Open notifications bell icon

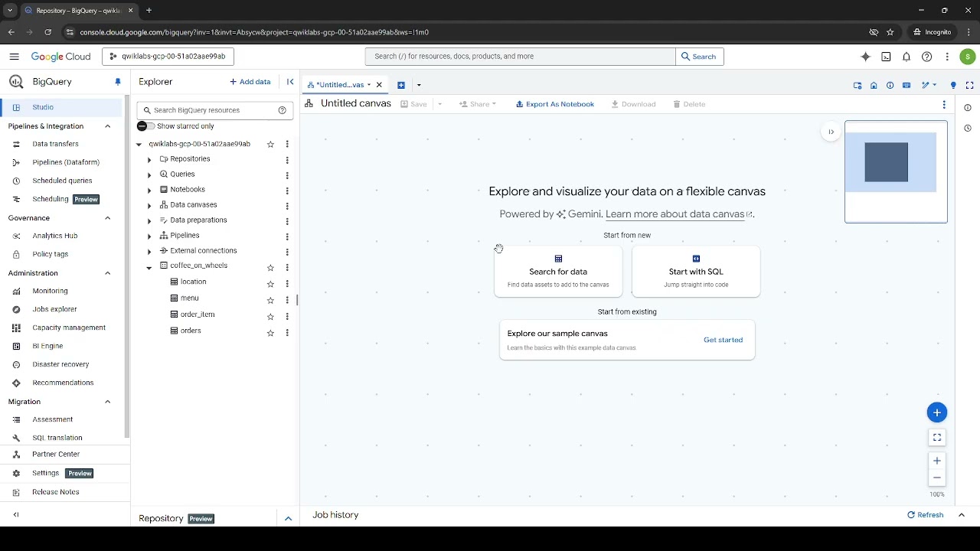tap(906, 57)
